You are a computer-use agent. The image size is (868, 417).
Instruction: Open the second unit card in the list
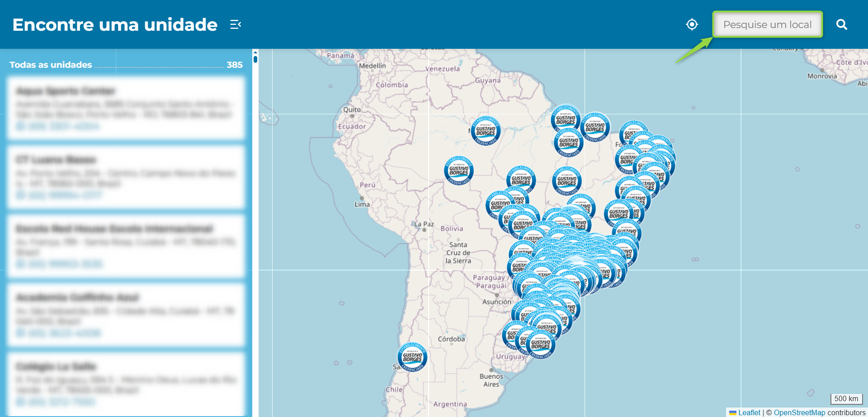(x=126, y=178)
